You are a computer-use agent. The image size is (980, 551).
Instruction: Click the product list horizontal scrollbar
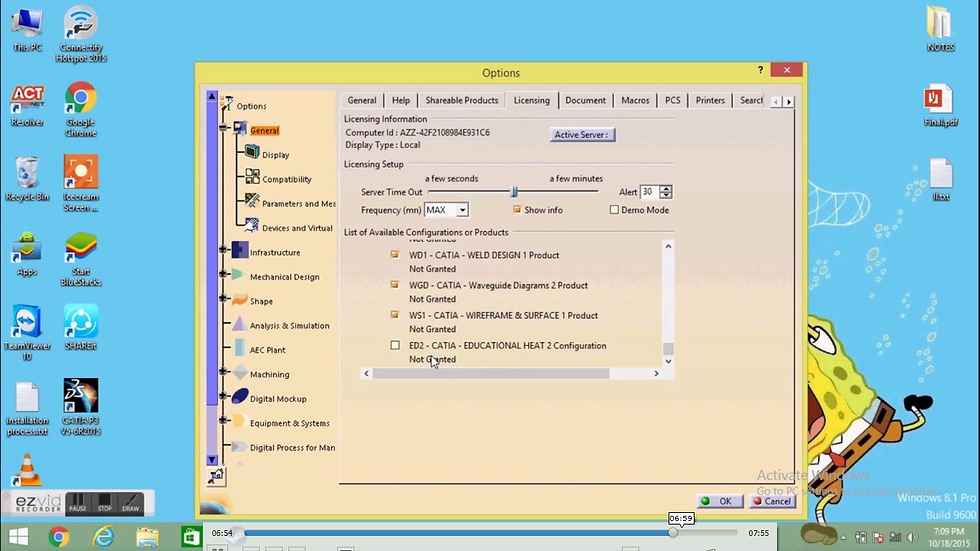point(491,373)
